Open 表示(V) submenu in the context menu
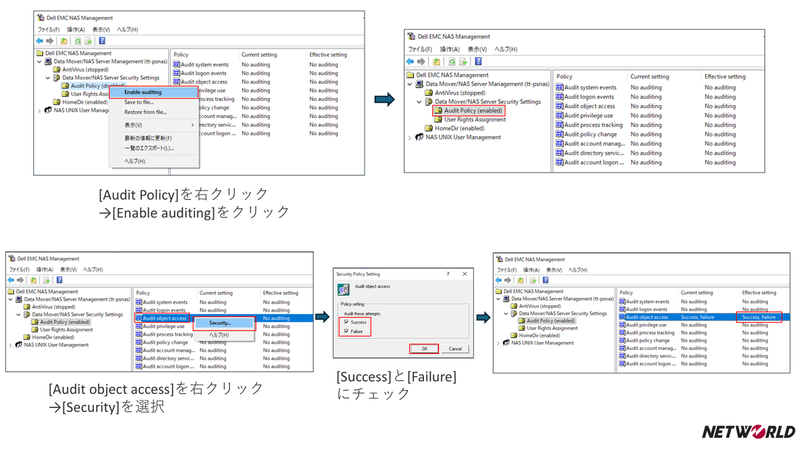The width and height of the screenshot is (800, 450). (x=154, y=125)
